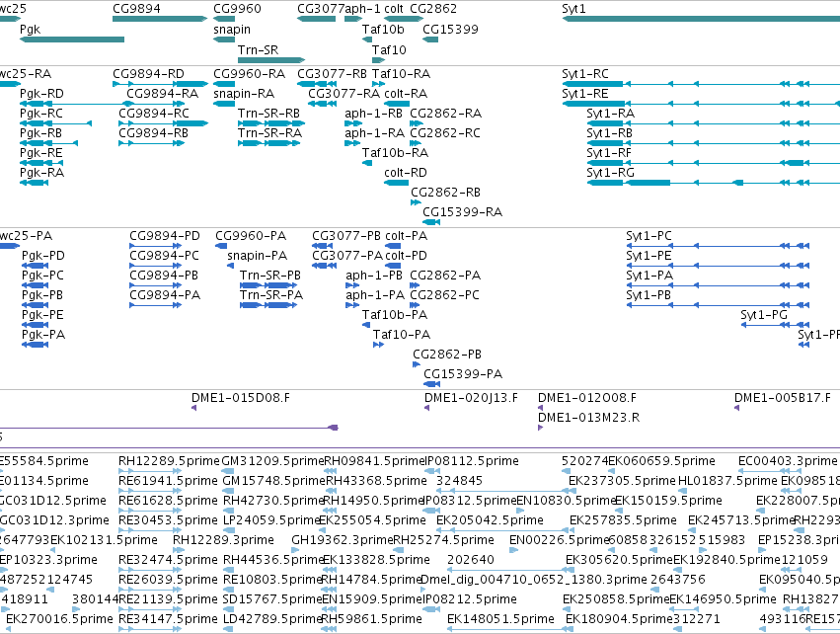Select transcript label aph-1-RB
The width and height of the screenshot is (840, 634).
point(373,114)
